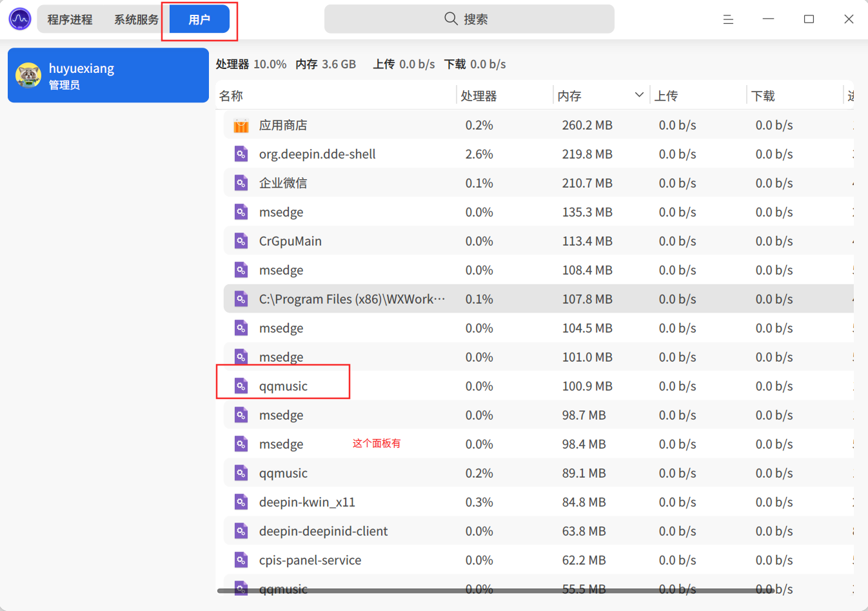
Task: Select the huyuexiang 管理员 user entry
Action: tap(108, 75)
